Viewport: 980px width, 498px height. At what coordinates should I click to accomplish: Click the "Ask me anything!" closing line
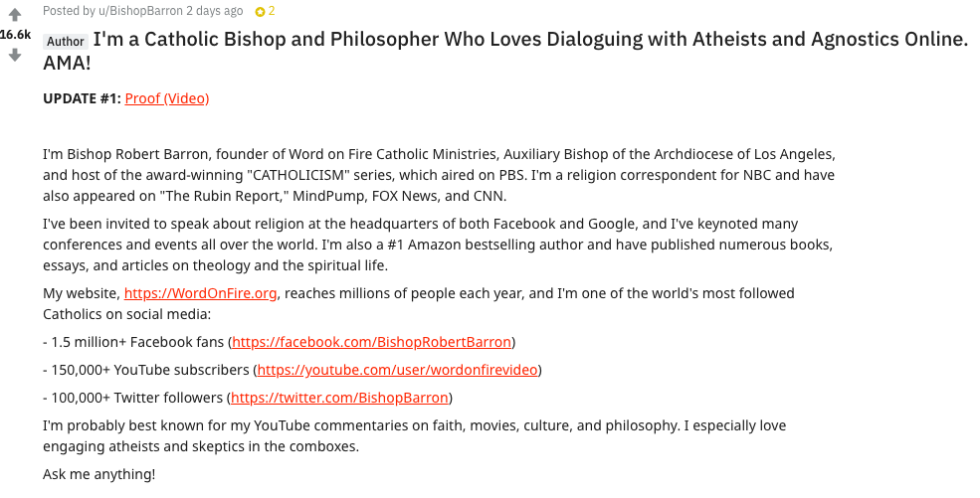(99, 474)
